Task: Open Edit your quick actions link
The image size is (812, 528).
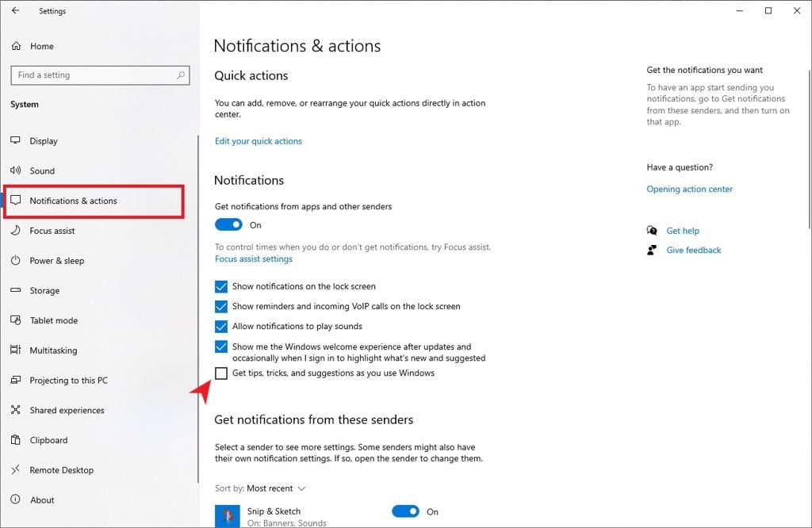Action: tap(258, 141)
